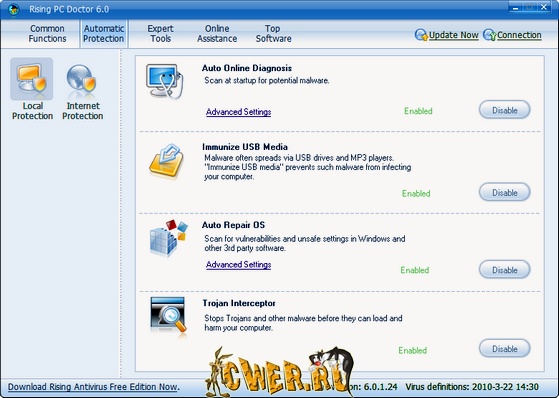Click the Enabled status for Auto Online Diagnosis
This screenshot has width=559, height=398.
click(418, 111)
